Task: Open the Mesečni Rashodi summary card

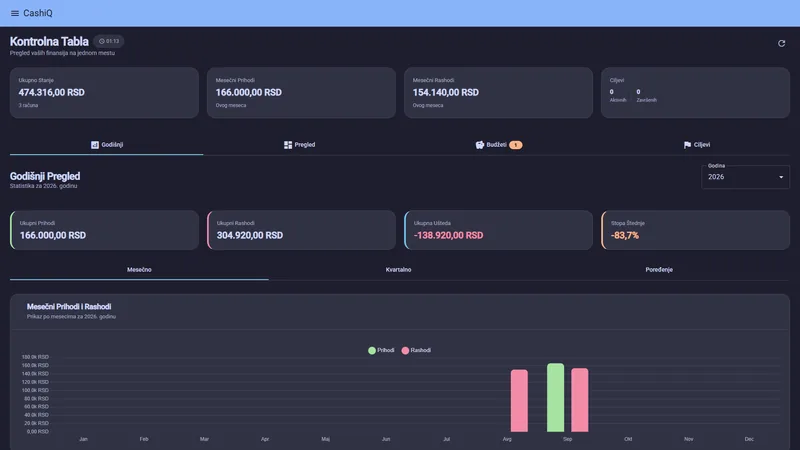Action: [x=498, y=93]
